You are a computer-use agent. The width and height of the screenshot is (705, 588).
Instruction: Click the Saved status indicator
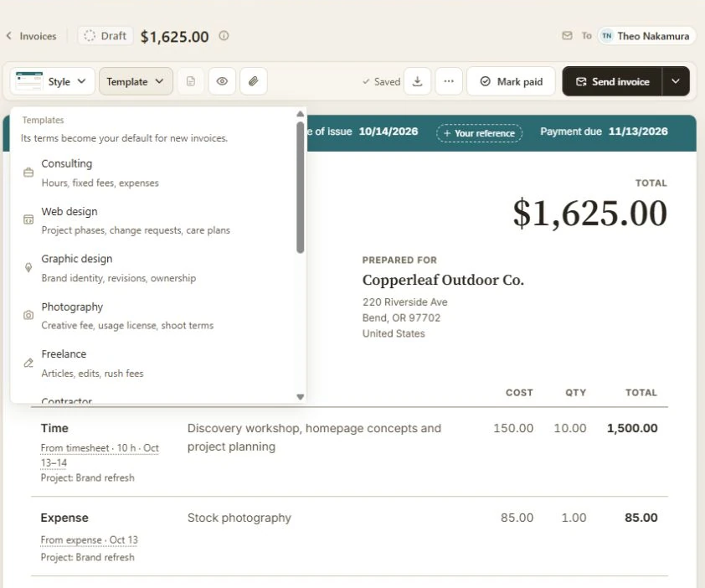[x=381, y=81]
